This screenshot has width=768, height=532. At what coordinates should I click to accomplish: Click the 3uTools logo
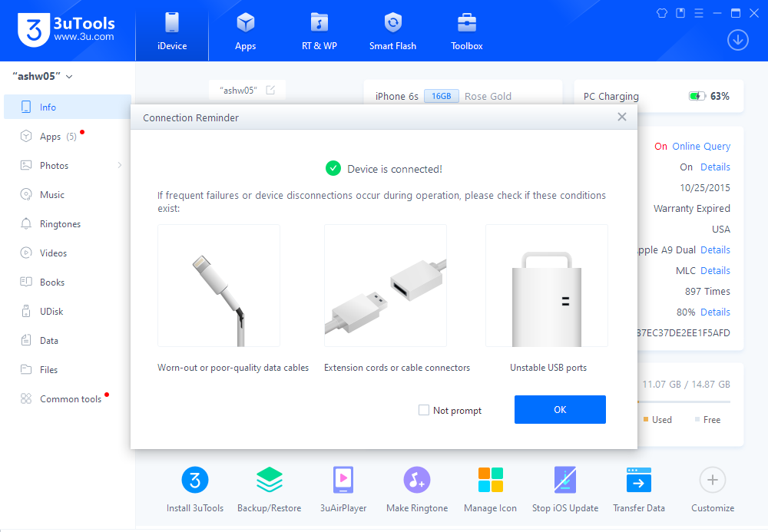66,29
